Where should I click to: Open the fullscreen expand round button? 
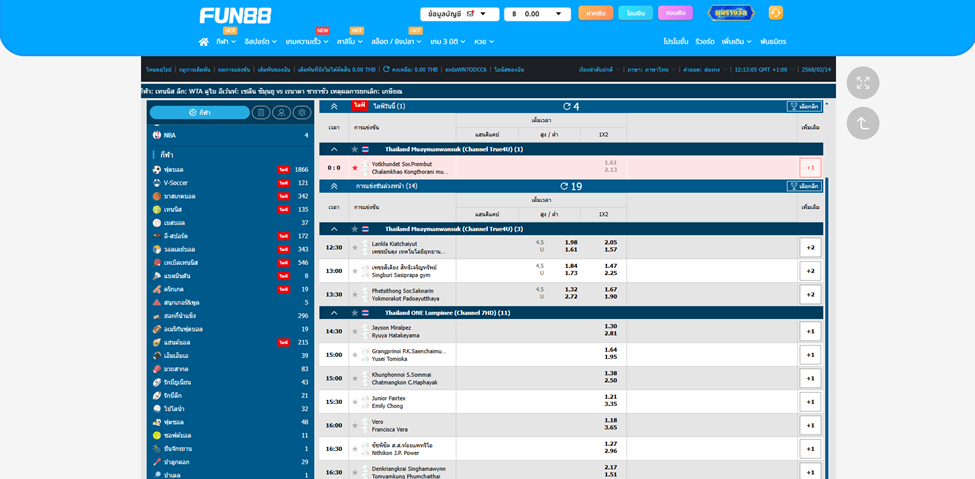click(862, 83)
